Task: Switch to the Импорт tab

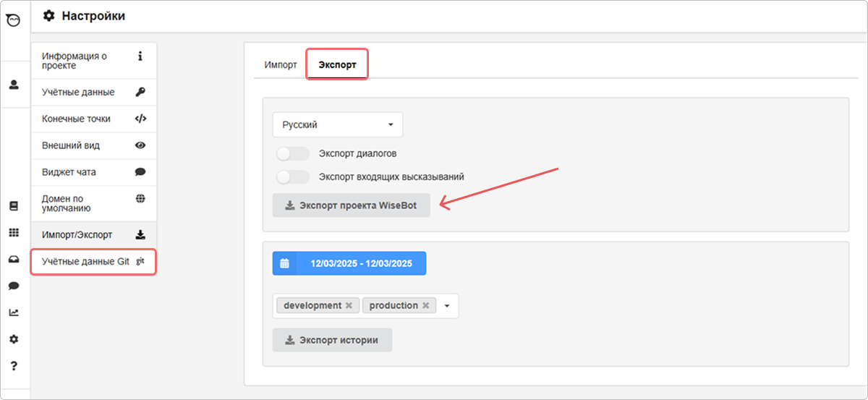Action: 281,64
